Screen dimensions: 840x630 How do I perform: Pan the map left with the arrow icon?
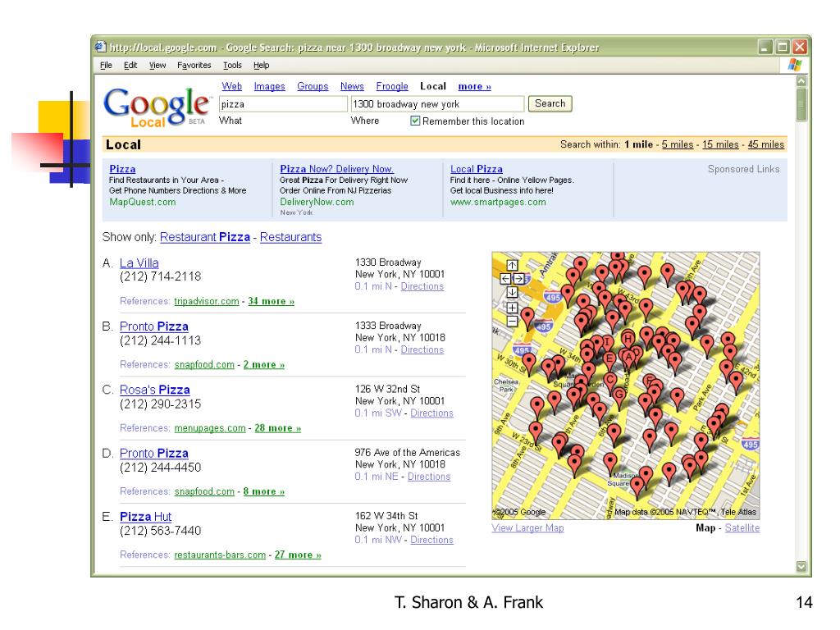tap(505, 279)
